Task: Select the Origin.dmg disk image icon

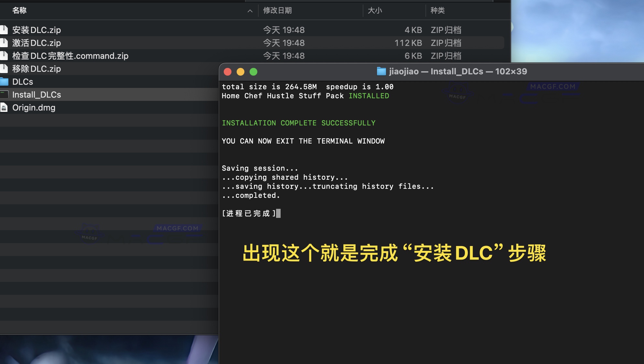Action: pos(5,107)
